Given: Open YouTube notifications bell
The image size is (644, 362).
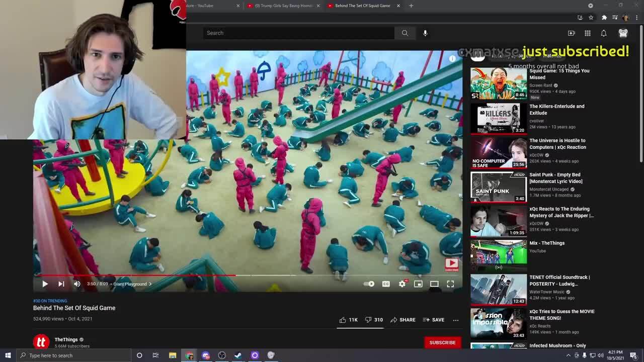Looking at the screenshot, I should click(604, 33).
